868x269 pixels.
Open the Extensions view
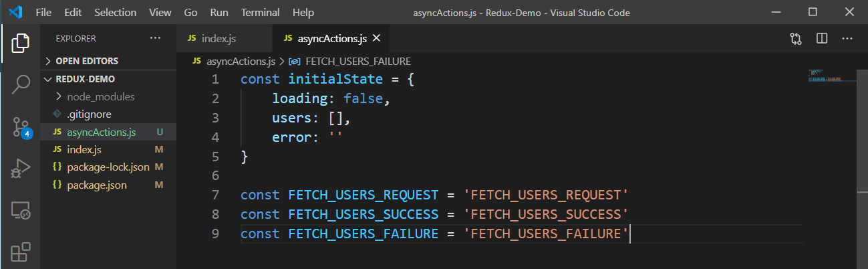click(20, 252)
